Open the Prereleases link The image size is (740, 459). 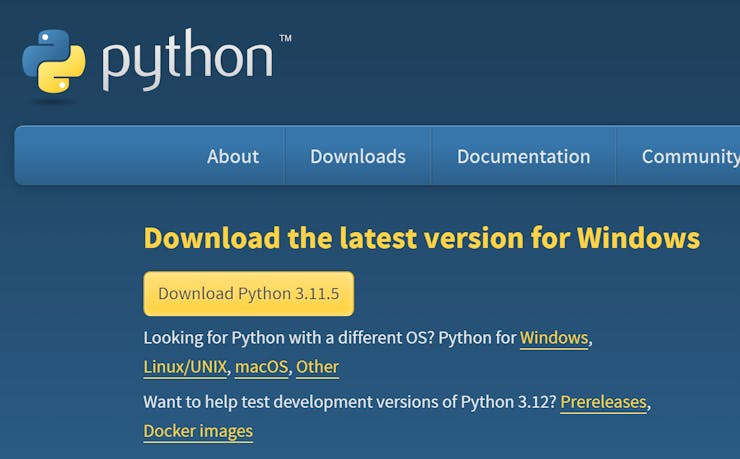click(604, 402)
